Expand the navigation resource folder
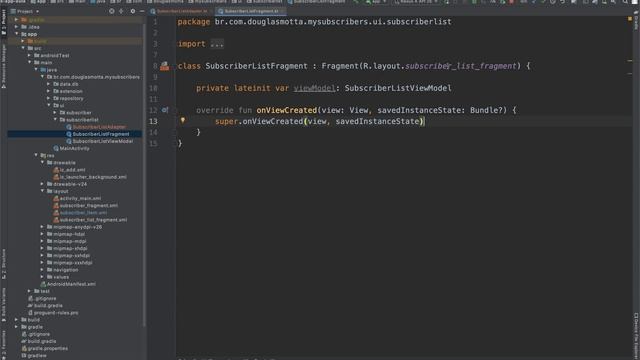640x360 pixels. point(42,270)
